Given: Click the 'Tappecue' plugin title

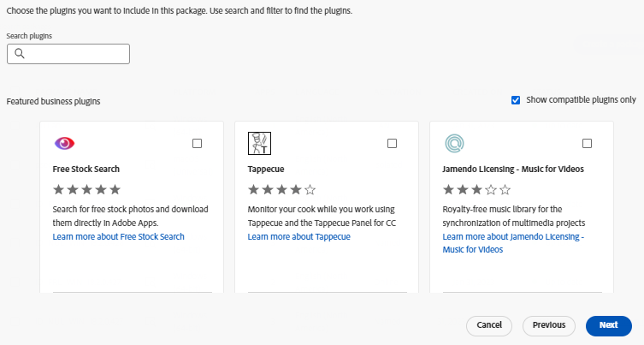Looking at the screenshot, I should pyautogui.click(x=266, y=169).
